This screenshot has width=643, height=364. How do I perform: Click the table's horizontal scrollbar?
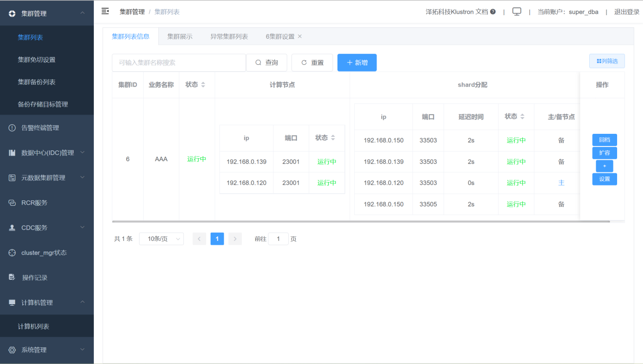coord(361,222)
